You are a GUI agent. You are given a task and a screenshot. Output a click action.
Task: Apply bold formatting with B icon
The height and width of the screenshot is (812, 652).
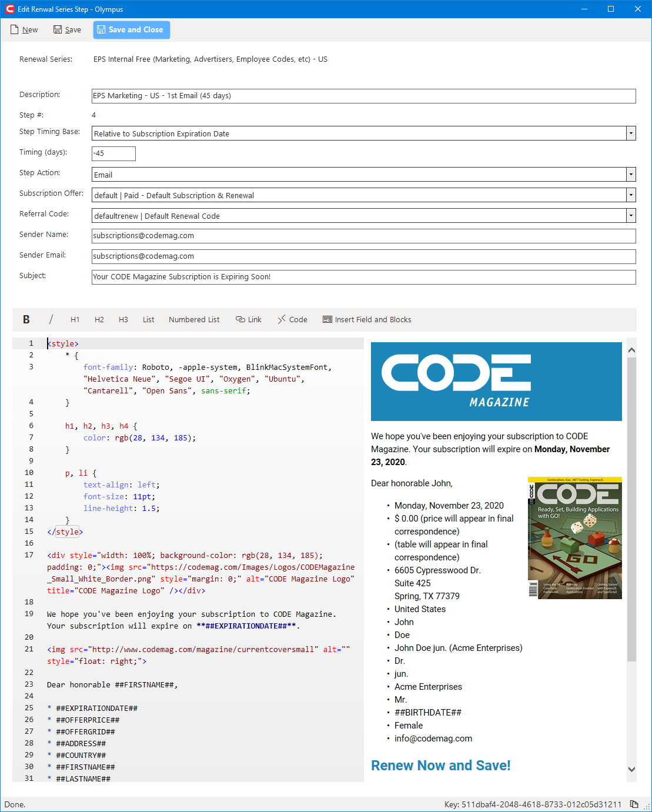[x=26, y=319]
